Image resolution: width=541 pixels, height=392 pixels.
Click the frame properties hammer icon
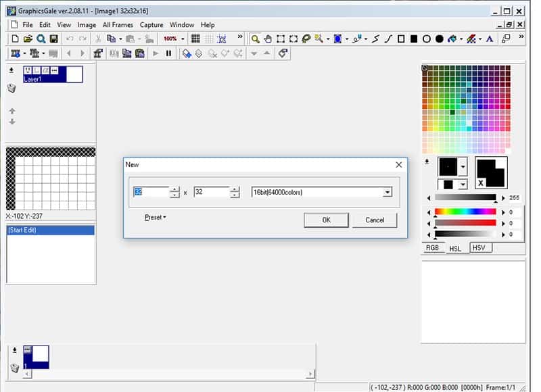click(x=98, y=53)
